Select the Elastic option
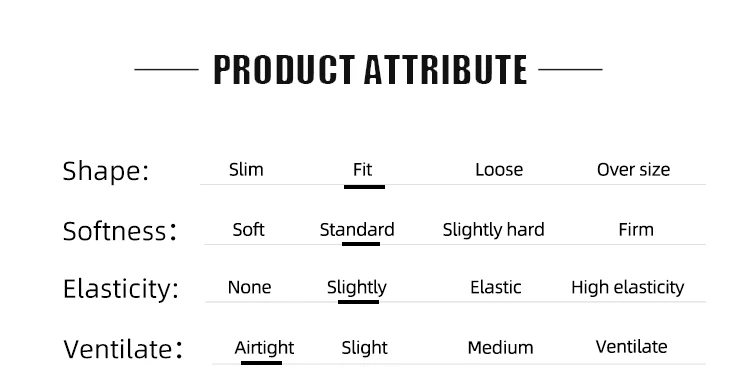This screenshot has height=392, width=750. click(496, 287)
